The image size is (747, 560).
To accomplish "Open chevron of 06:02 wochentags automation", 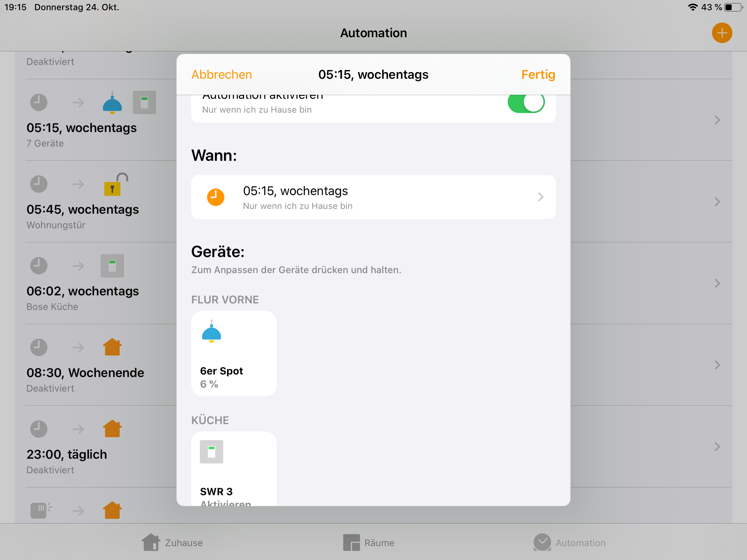I will tap(717, 283).
